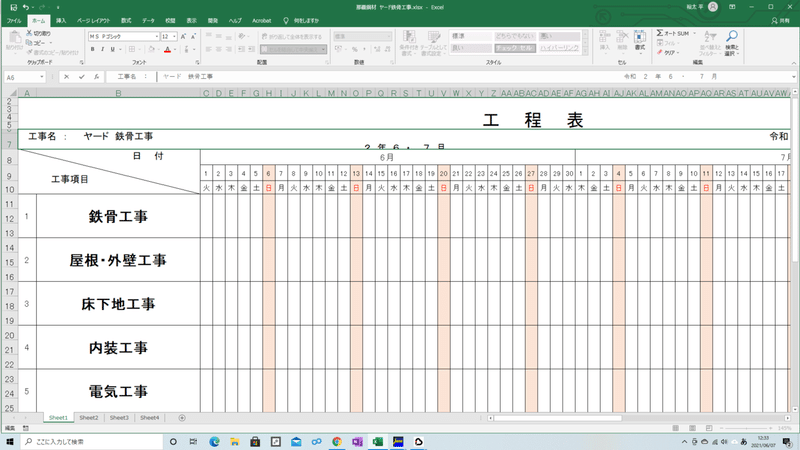This screenshot has width=800, height=450.
Task: Select the Sheet2 tab
Action: click(x=89, y=418)
